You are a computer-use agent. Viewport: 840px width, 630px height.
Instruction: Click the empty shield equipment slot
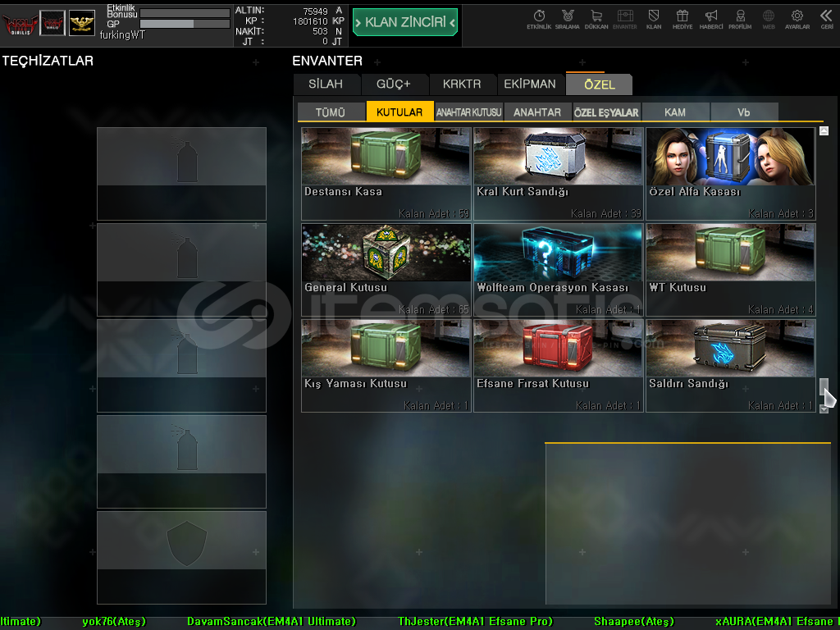181,558
